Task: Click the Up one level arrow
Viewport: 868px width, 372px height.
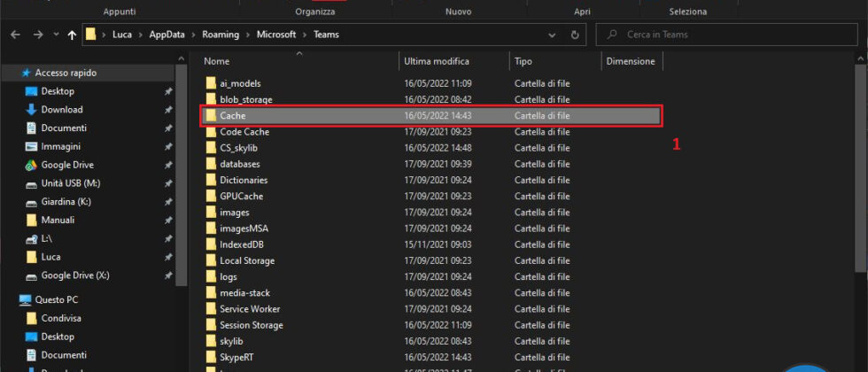Action: click(72, 35)
